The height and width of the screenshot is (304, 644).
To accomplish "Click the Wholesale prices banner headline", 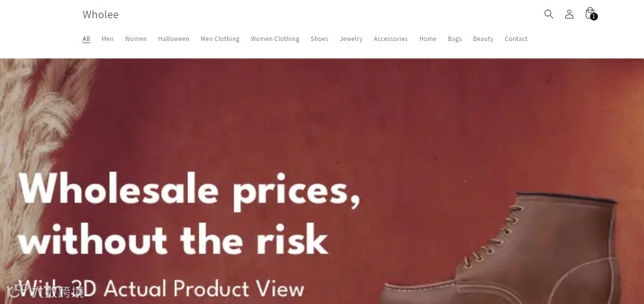I will click(189, 214).
